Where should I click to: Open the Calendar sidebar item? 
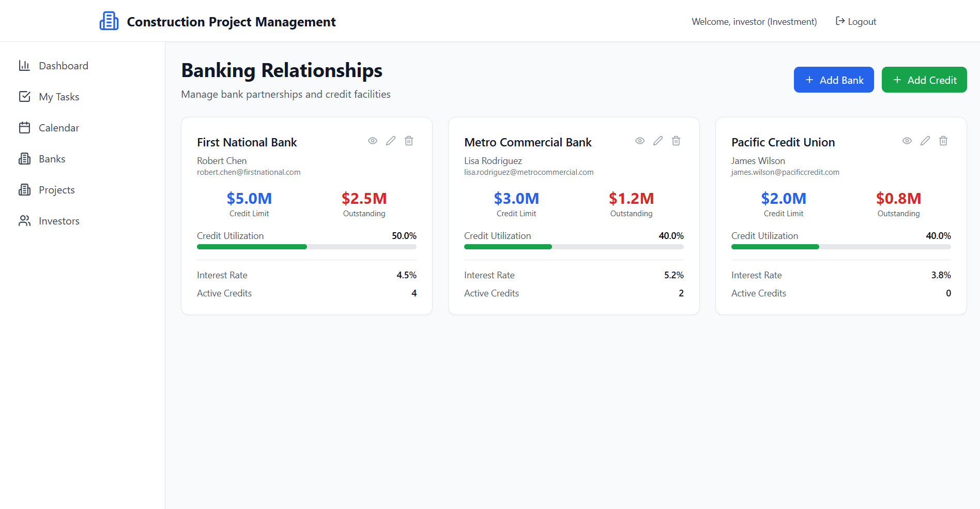pos(58,128)
